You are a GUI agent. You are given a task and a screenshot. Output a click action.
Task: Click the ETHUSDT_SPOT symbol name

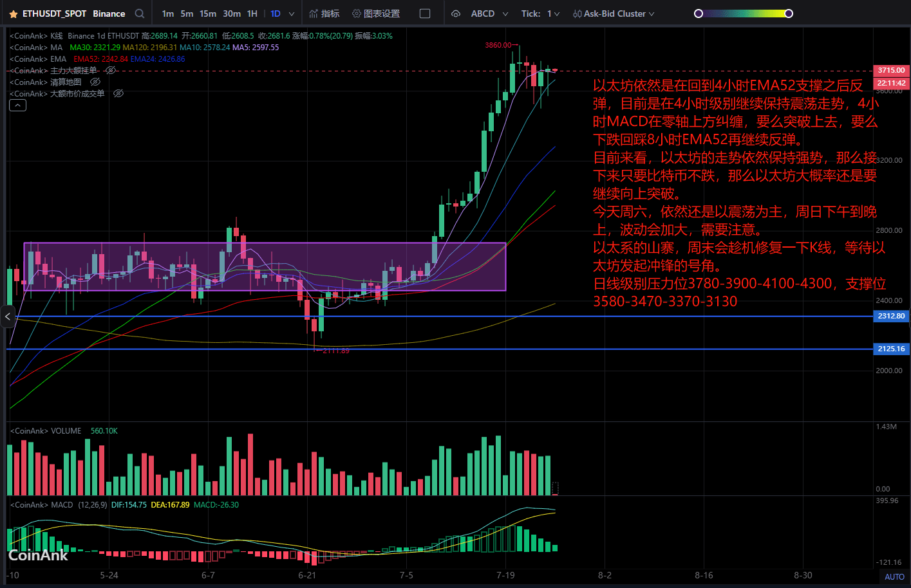55,14
